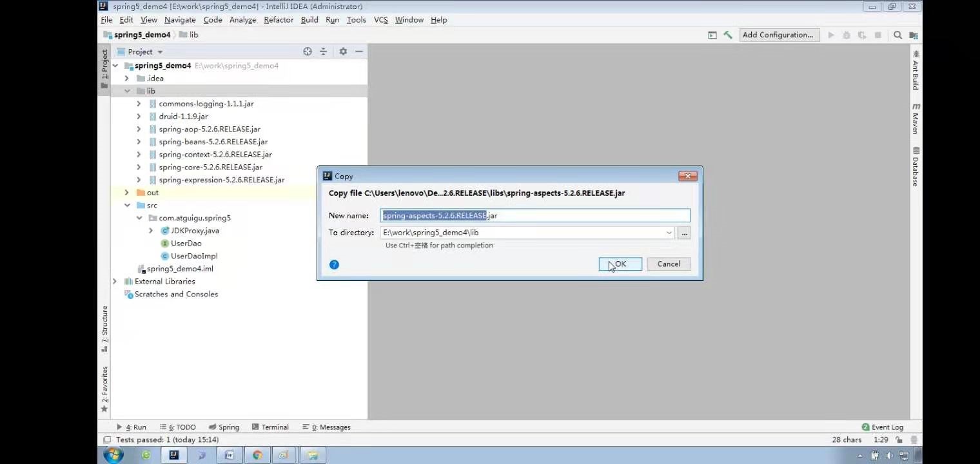Click the Run Anything icon left of the hammer

coord(712,35)
